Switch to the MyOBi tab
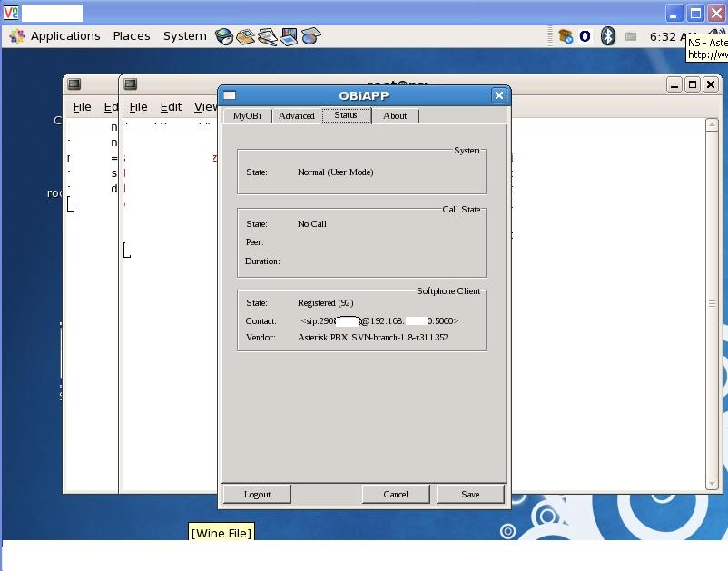Viewport: 728px width, 571px height. click(x=247, y=115)
